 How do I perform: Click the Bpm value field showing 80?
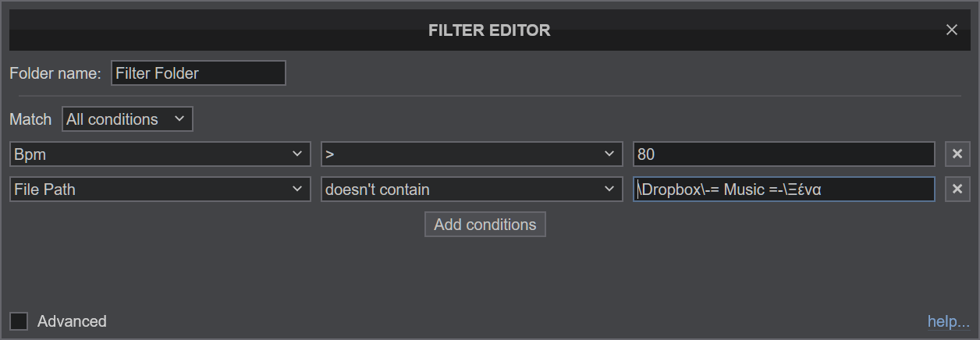[783, 154]
